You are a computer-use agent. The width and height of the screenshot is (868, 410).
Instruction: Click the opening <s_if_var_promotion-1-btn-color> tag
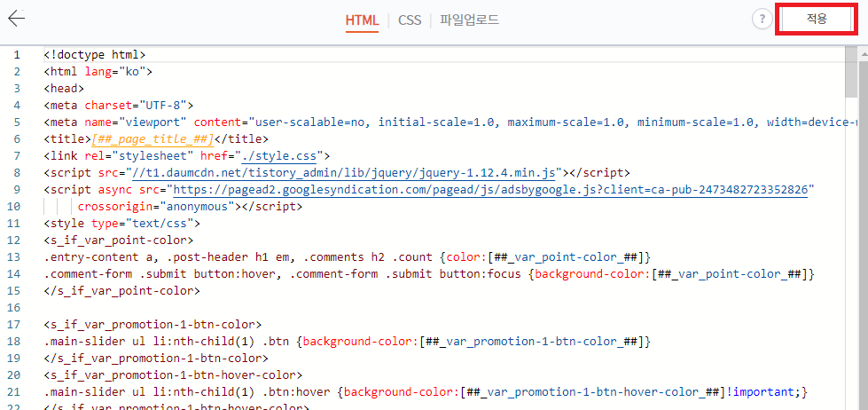152,325
